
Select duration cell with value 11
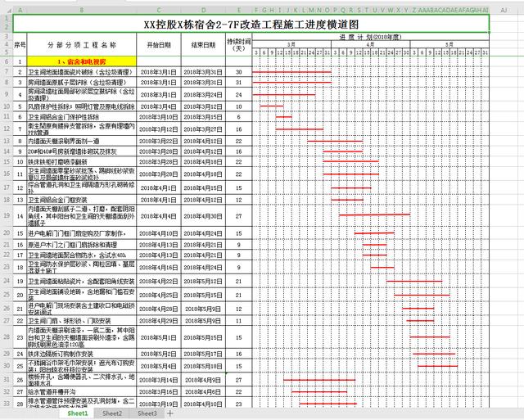239,321
